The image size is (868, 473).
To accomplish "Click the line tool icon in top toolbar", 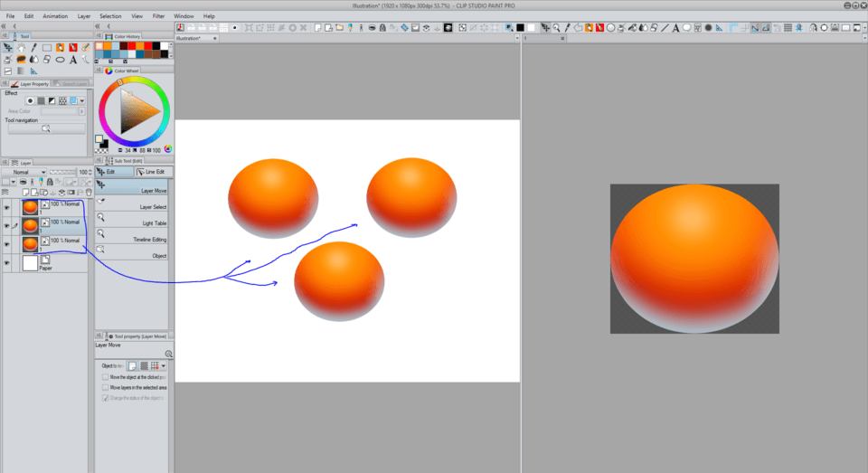I will coord(665,28).
